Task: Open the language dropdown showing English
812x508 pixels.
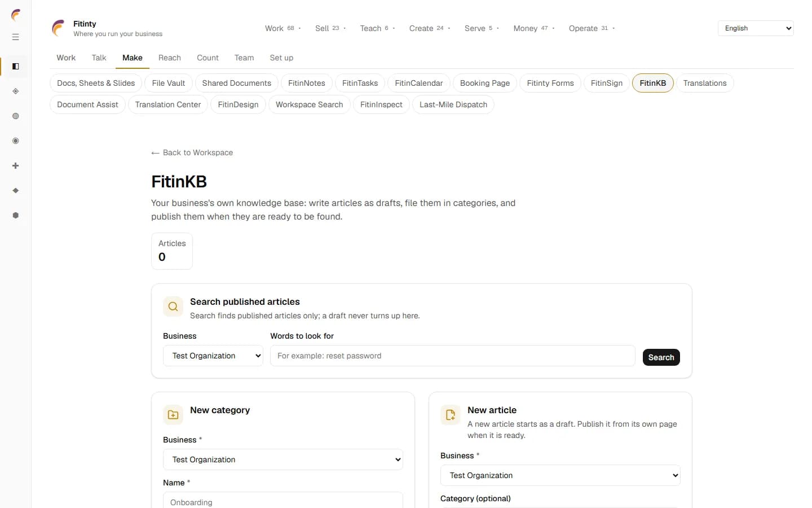Action: click(x=756, y=28)
